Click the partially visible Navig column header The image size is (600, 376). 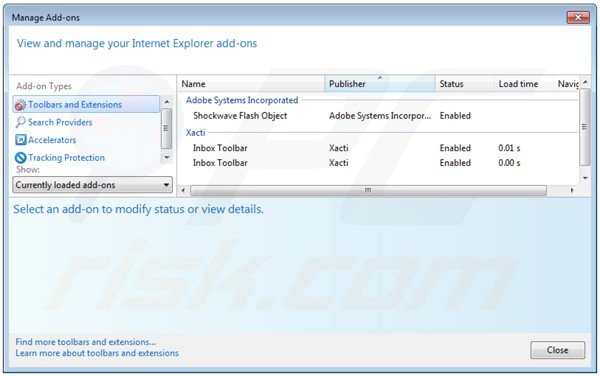567,84
